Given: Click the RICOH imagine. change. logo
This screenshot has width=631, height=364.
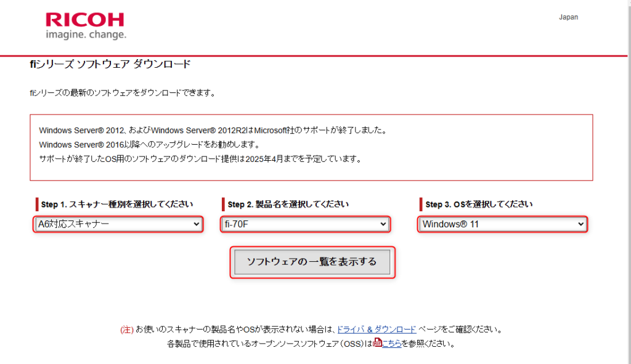Looking at the screenshot, I should pyautogui.click(x=86, y=26).
